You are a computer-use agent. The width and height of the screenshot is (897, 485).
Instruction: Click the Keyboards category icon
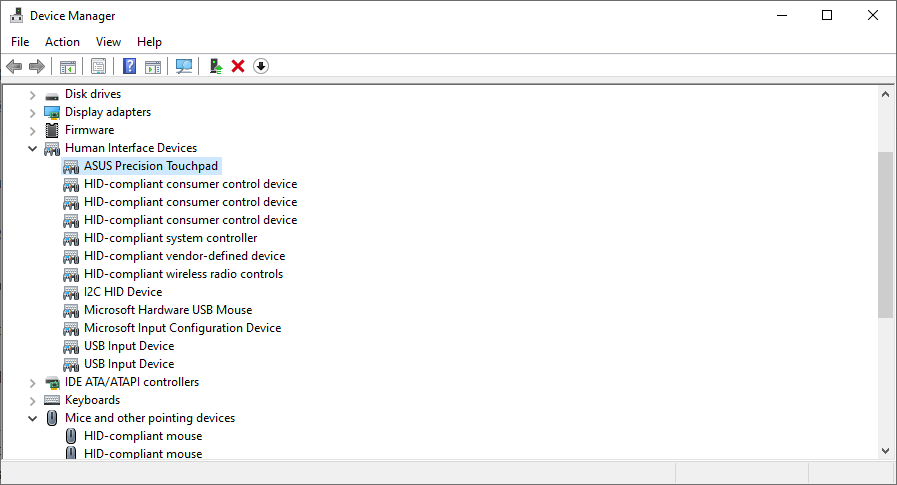click(x=52, y=400)
